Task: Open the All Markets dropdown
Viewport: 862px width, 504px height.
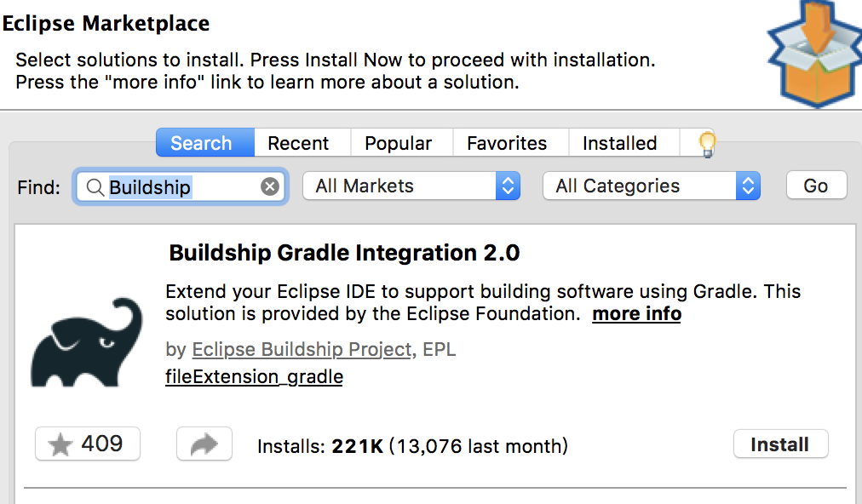Action: (x=411, y=186)
